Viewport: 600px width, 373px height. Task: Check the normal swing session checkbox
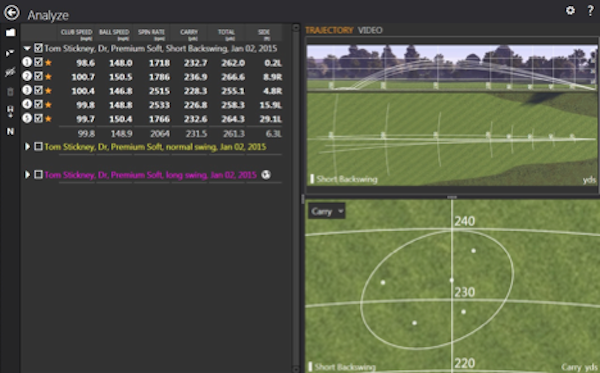[x=38, y=147]
